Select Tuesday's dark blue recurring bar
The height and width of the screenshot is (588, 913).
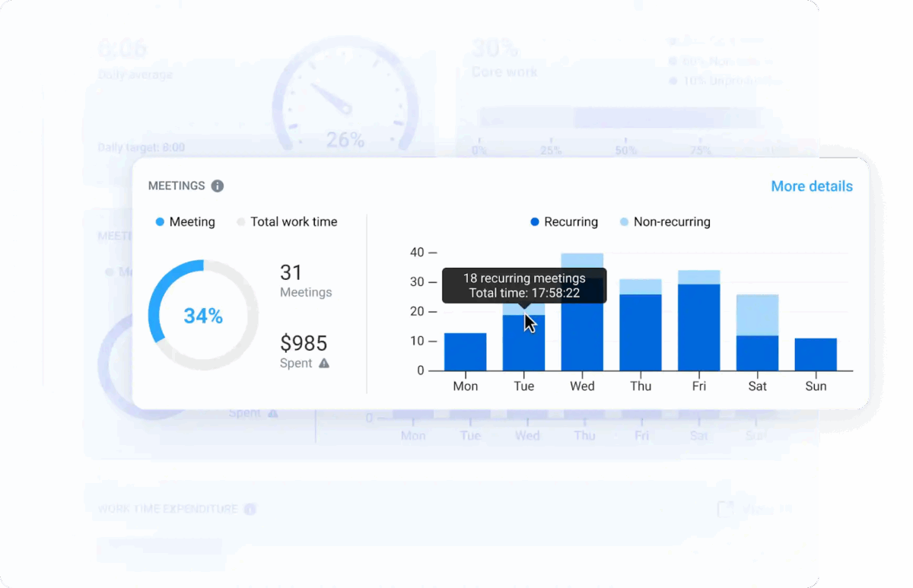tap(523, 346)
